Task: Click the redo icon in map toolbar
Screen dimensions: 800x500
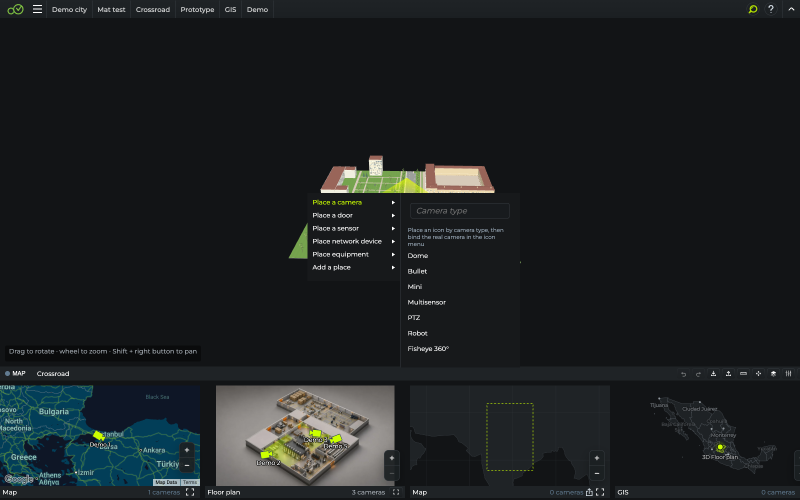Action: click(x=698, y=374)
